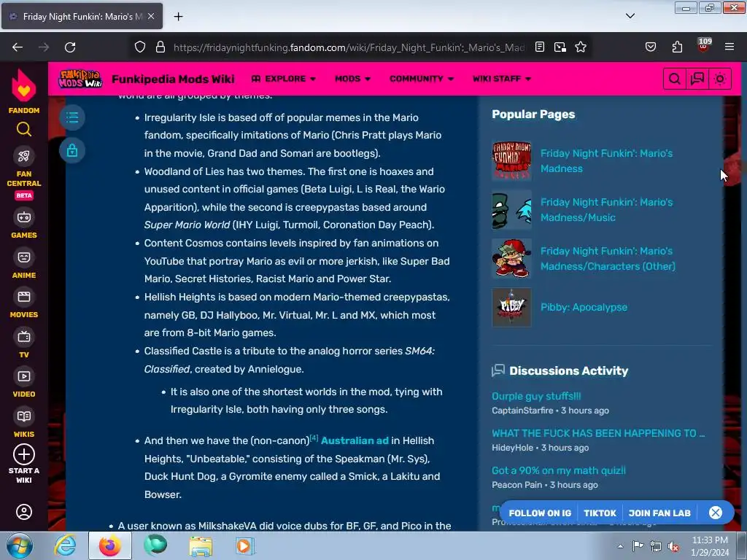Click Funkipedia Mods Wiki title link
The height and width of the screenshot is (560, 747).
tap(173, 79)
